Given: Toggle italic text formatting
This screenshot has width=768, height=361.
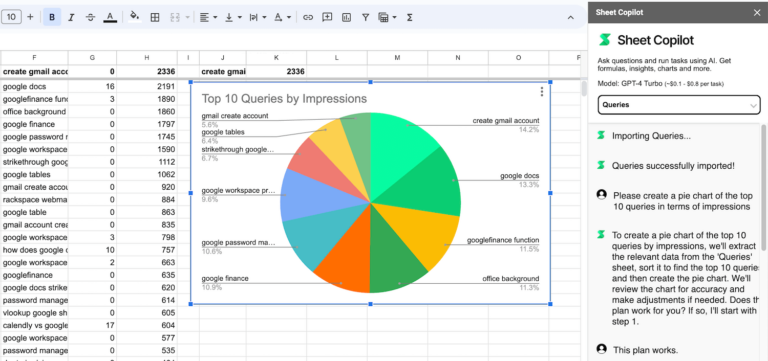Looking at the screenshot, I should point(71,17).
